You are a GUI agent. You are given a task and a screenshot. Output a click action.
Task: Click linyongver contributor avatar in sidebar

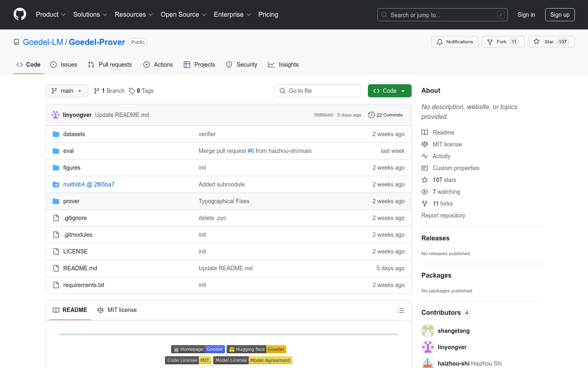click(428, 347)
